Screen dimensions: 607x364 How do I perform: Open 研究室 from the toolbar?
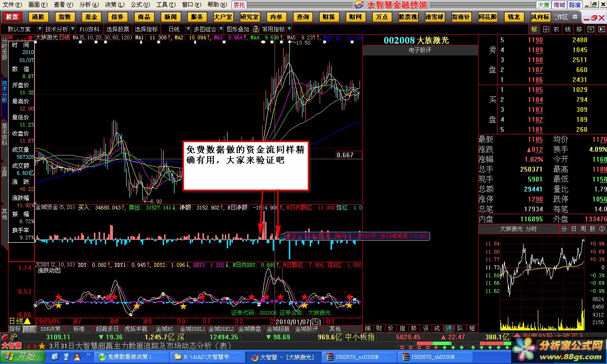pyautogui.click(x=250, y=17)
